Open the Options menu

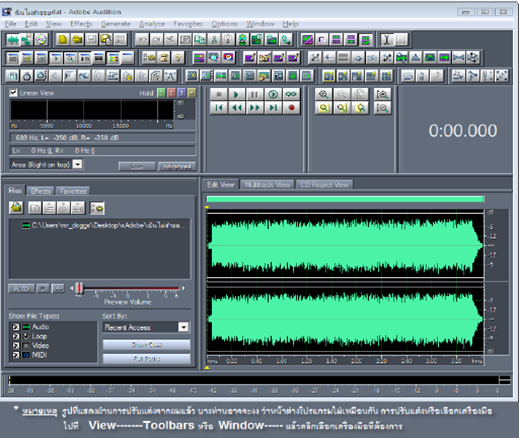pyautogui.click(x=224, y=24)
